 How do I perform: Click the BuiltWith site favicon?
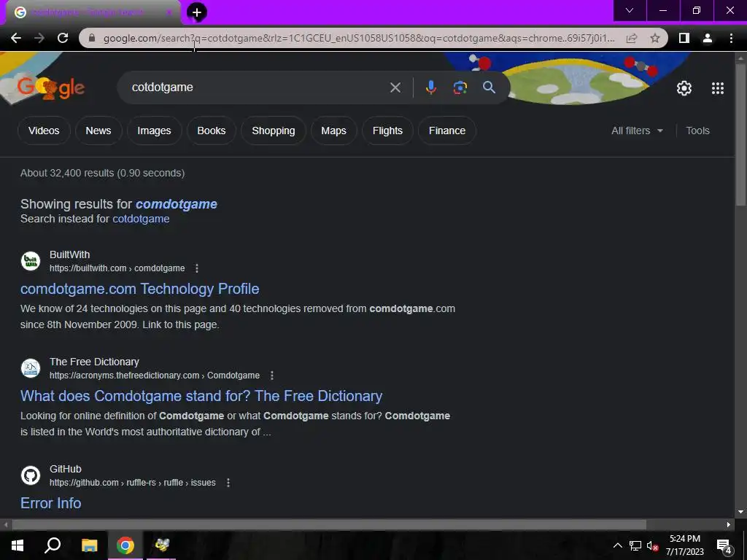click(x=31, y=261)
